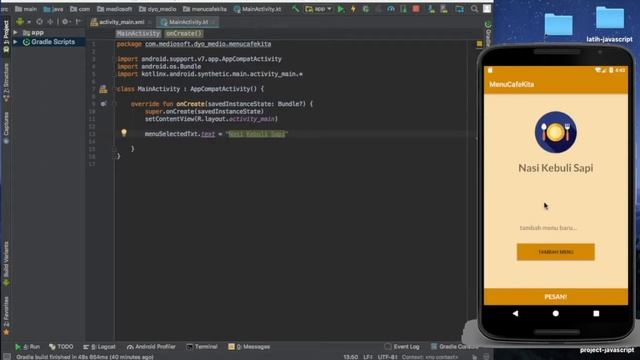Open the Terminal tool window

(x=202, y=347)
